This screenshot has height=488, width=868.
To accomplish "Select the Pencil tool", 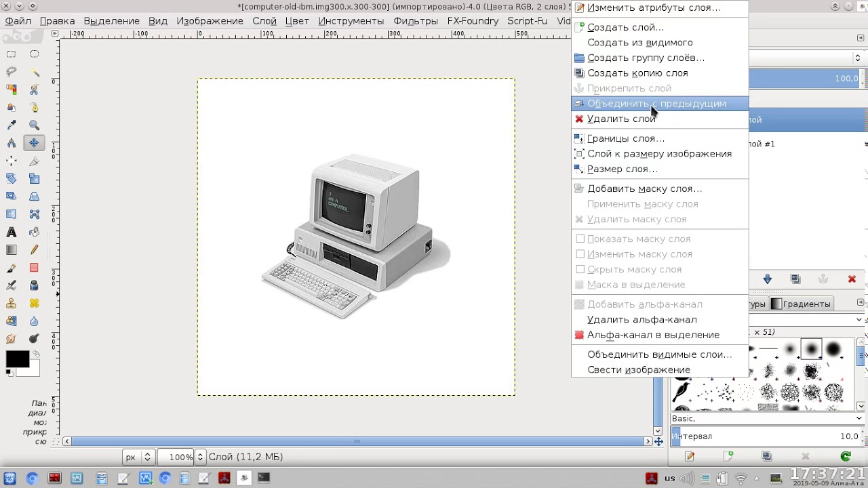I will point(34,250).
